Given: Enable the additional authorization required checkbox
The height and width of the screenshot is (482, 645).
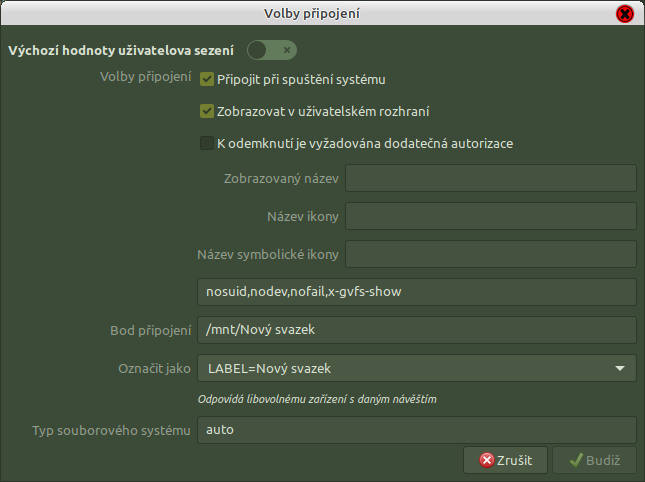Looking at the screenshot, I should [x=207, y=143].
